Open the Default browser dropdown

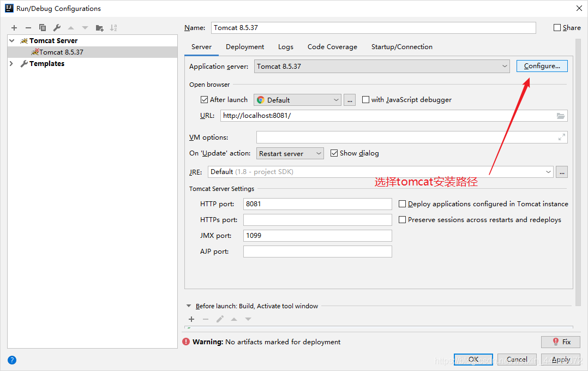(x=297, y=100)
